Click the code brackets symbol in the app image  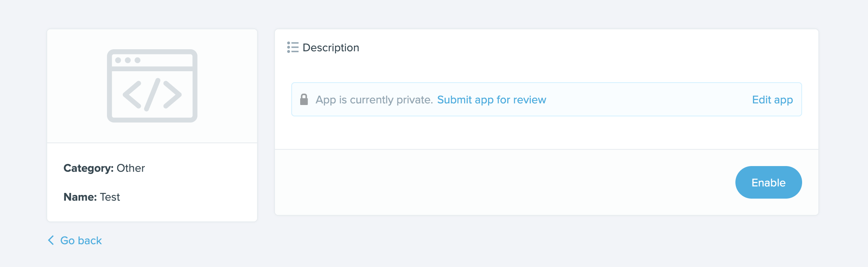(x=152, y=95)
